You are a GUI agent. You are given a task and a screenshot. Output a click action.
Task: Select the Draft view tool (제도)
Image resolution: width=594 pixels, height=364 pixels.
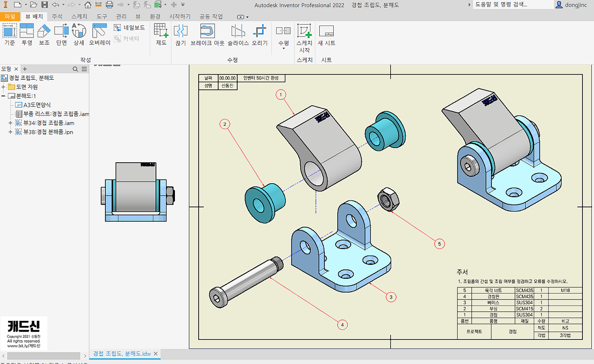pyautogui.click(x=161, y=35)
